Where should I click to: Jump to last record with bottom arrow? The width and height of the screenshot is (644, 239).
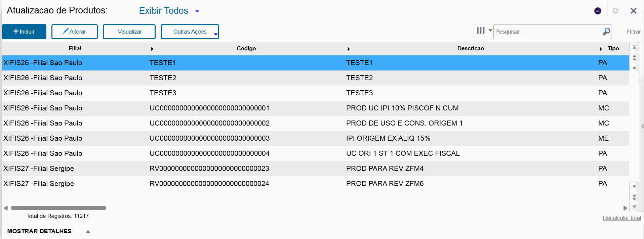[x=634, y=207]
